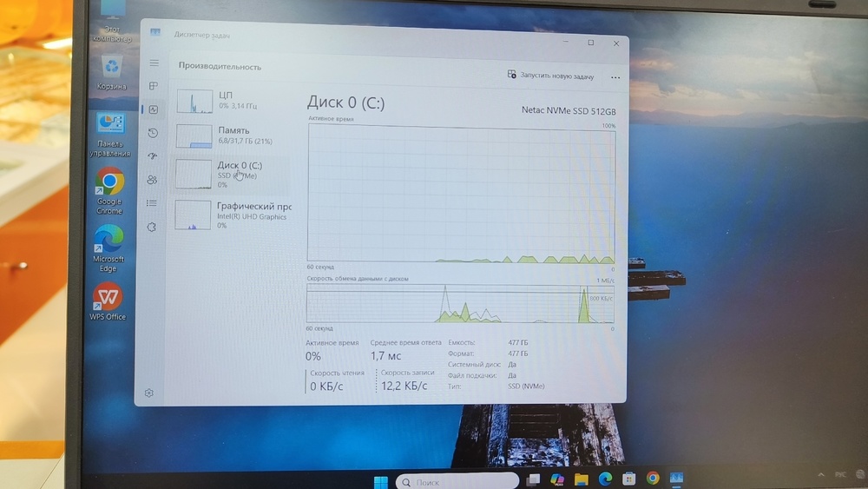
Task: Select the Графический процессор performance item
Action: coord(233,215)
